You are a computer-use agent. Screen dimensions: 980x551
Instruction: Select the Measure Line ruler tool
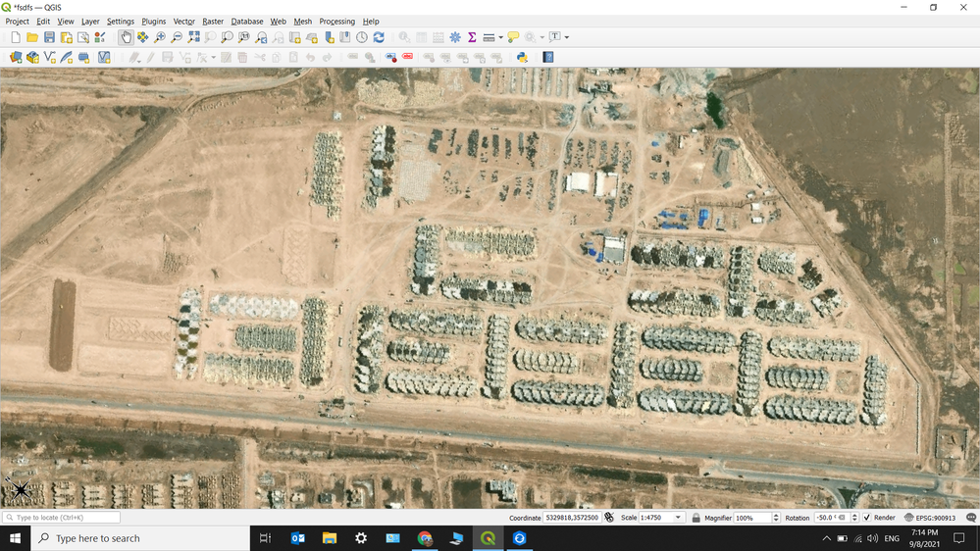click(490, 37)
